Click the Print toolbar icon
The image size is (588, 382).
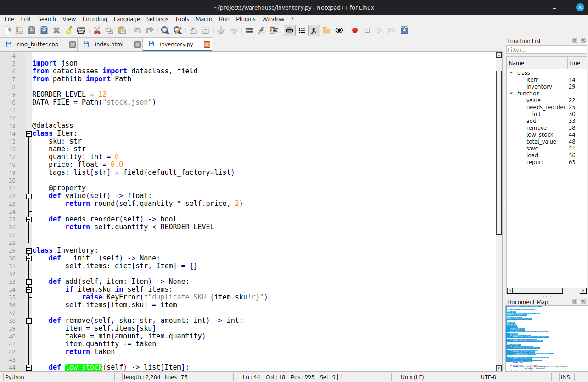click(81, 30)
